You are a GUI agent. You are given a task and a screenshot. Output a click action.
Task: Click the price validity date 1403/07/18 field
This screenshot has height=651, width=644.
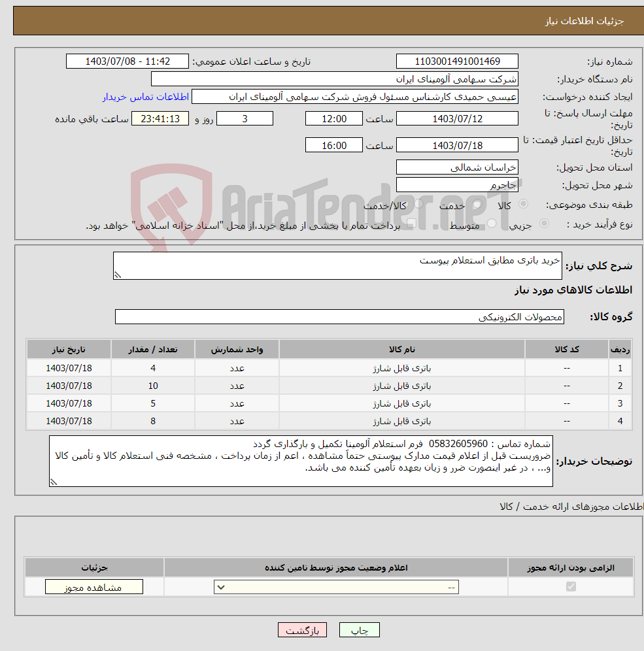457,145
